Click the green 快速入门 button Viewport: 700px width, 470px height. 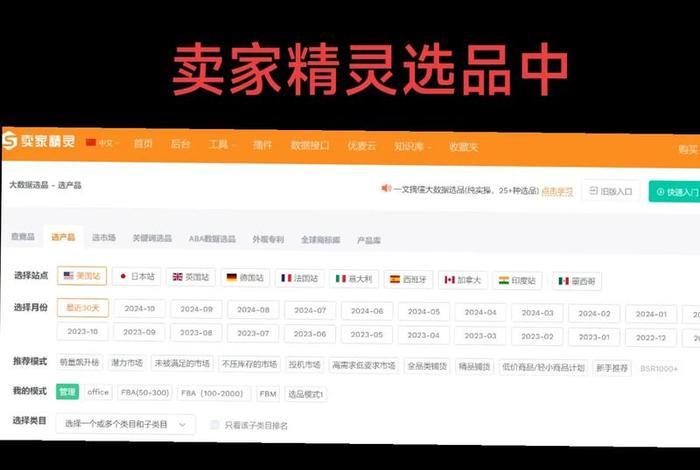675,192
